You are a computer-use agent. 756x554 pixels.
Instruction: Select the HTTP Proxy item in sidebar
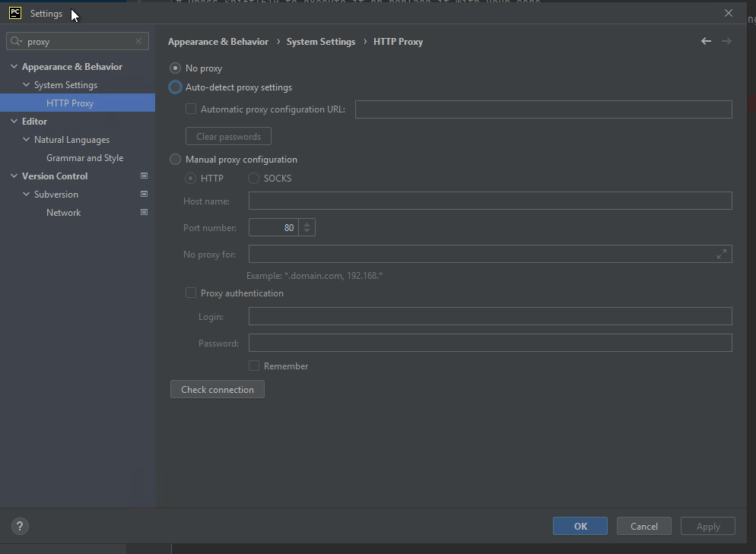70,103
